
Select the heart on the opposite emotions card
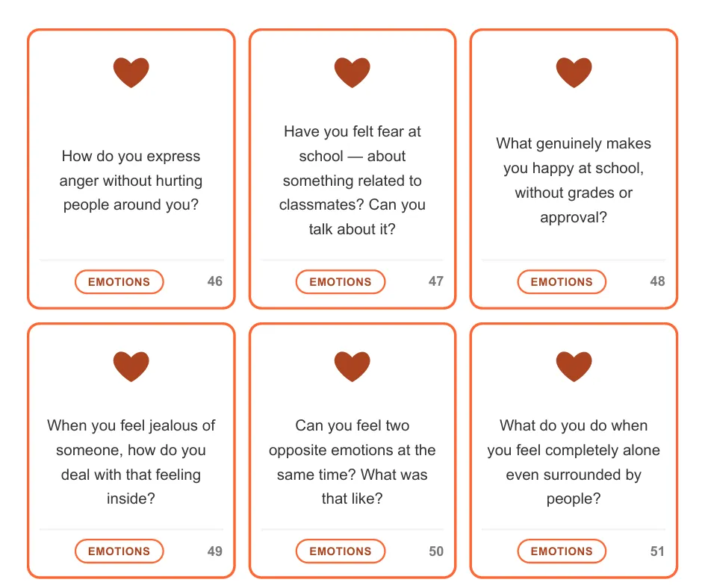point(352,366)
